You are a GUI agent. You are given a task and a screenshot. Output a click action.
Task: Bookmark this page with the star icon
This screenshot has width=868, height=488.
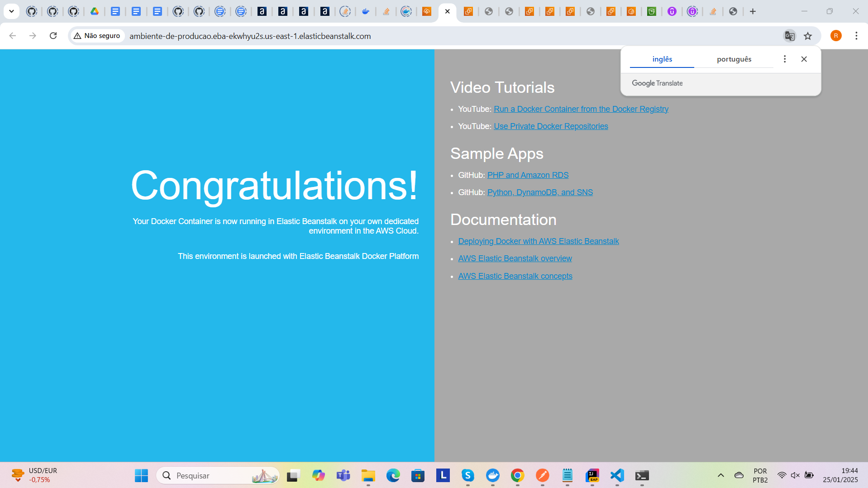[808, 36]
